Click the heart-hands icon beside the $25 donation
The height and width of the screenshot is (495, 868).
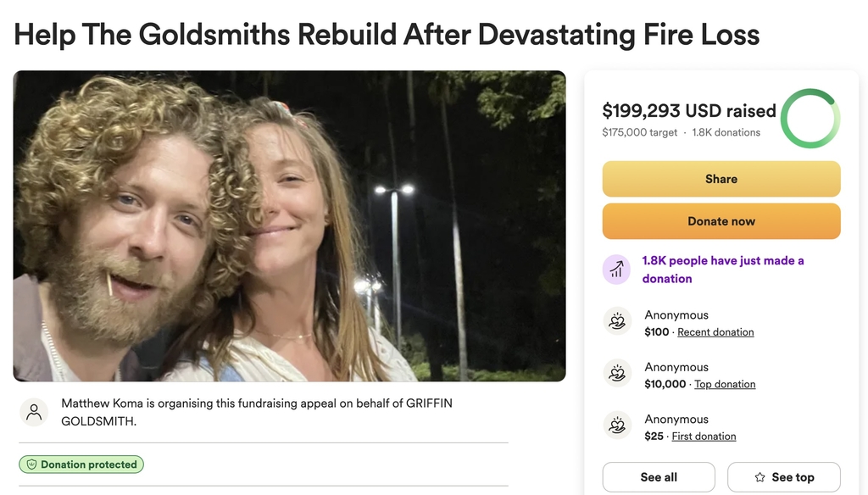coord(617,425)
